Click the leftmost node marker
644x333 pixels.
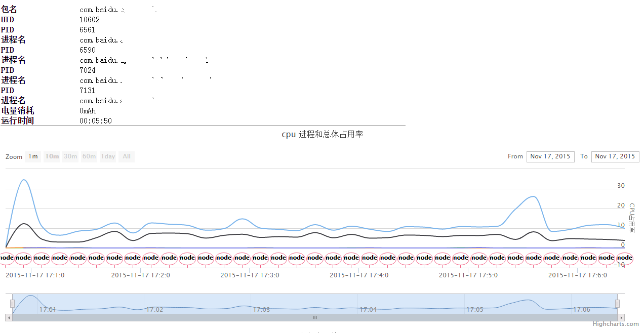[x=5, y=259]
